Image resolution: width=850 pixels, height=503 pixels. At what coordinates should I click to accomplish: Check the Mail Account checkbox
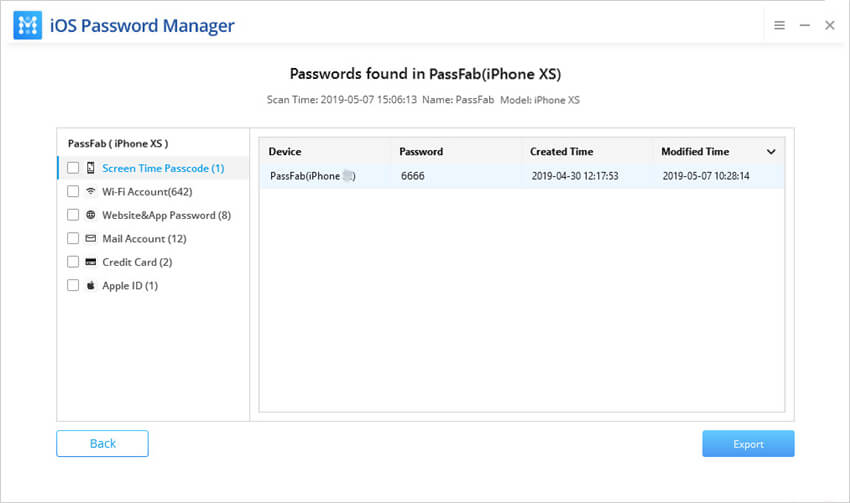73,238
